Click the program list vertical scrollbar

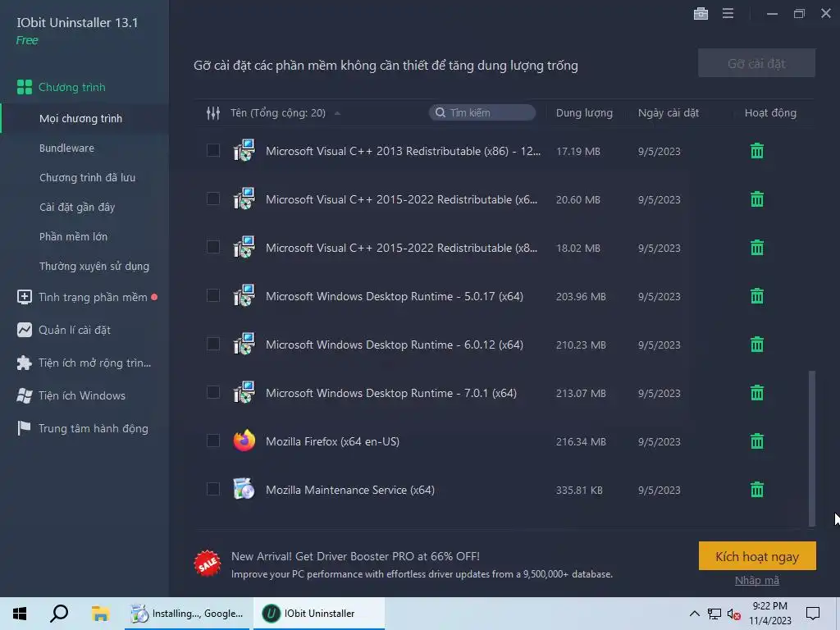(811, 448)
